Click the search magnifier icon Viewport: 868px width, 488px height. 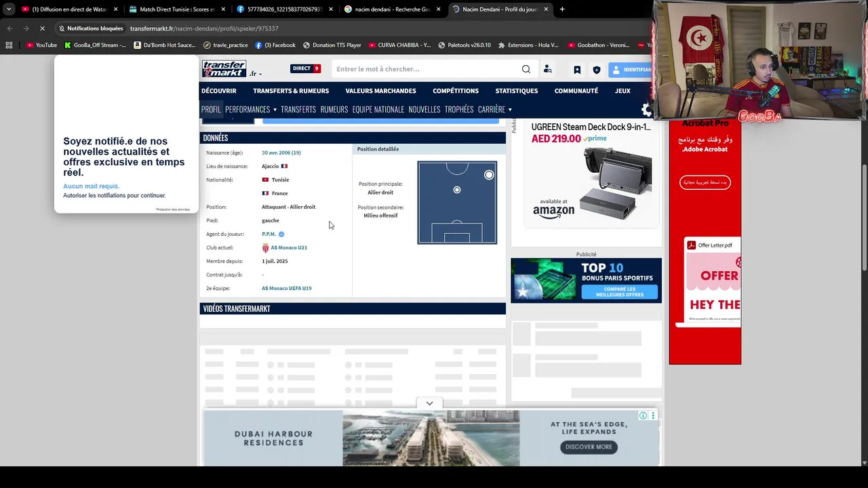coord(526,69)
